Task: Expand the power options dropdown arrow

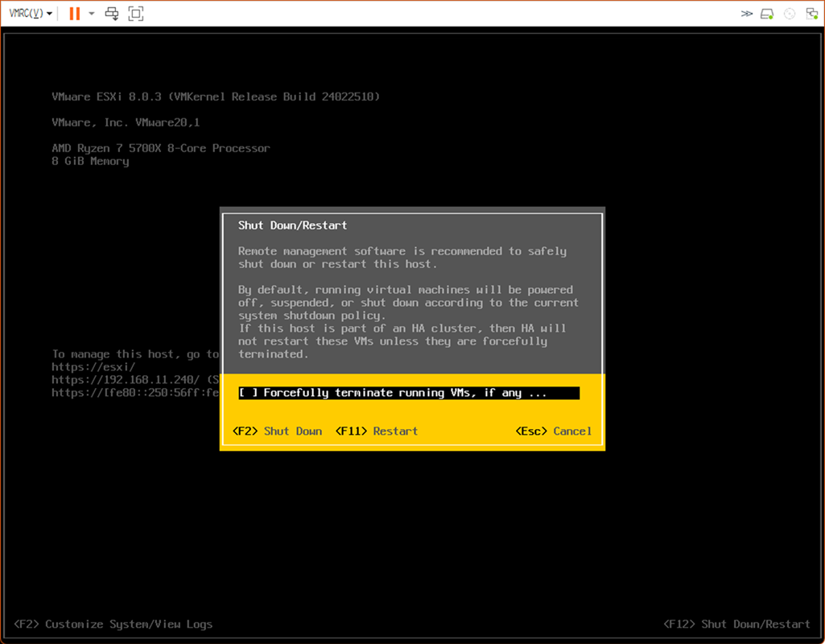Action: [x=92, y=13]
